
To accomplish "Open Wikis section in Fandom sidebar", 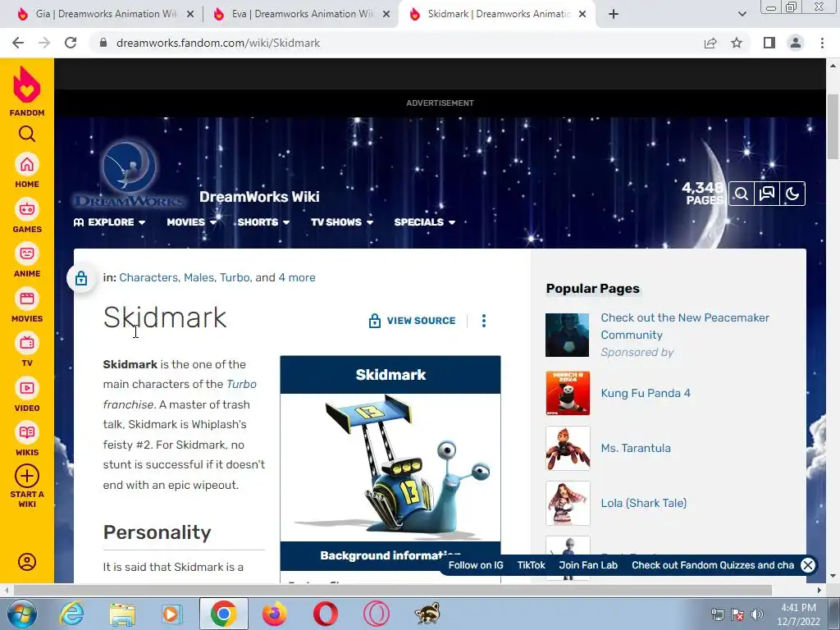I will (x=27, y=439).
